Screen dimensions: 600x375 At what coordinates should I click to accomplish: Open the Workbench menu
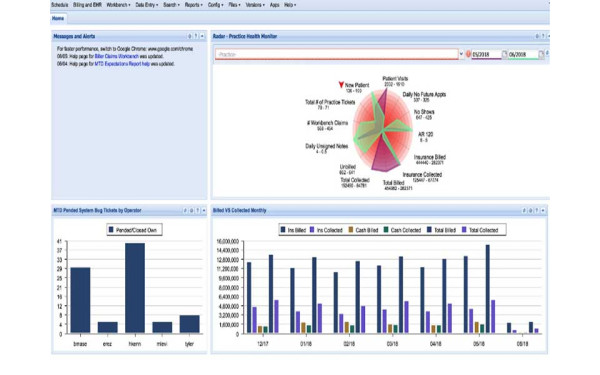click(118, 5)
